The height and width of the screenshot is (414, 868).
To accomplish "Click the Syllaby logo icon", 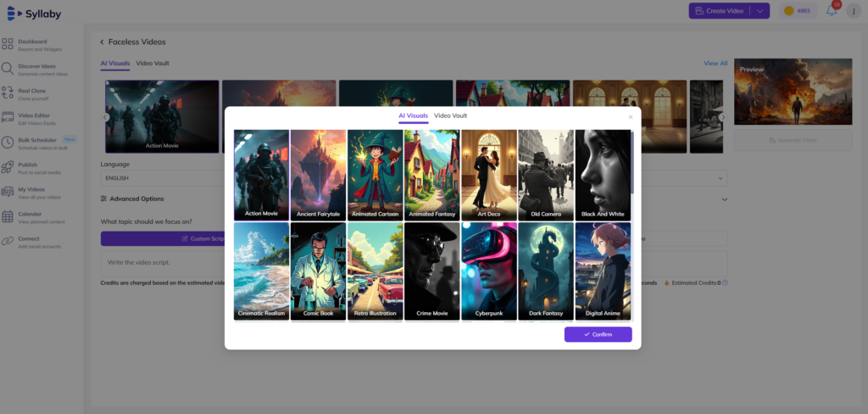I will tap(13, 14).
